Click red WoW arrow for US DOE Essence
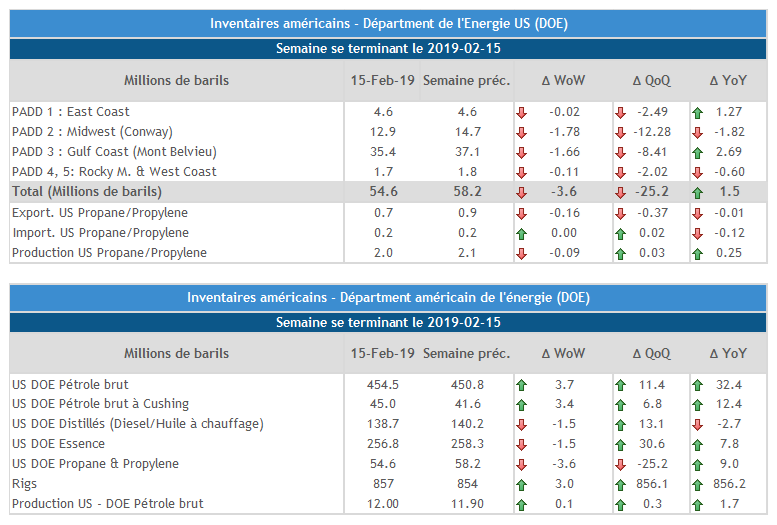 [x=521, y=445]
